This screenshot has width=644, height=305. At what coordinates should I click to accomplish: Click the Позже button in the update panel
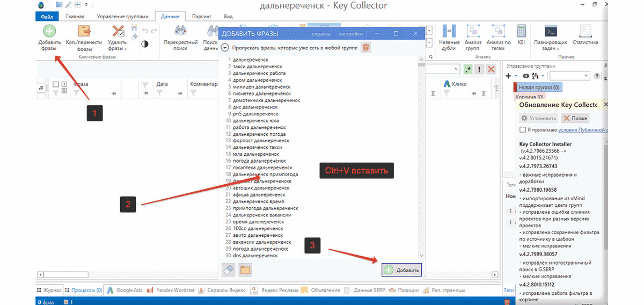coord(575,118)
